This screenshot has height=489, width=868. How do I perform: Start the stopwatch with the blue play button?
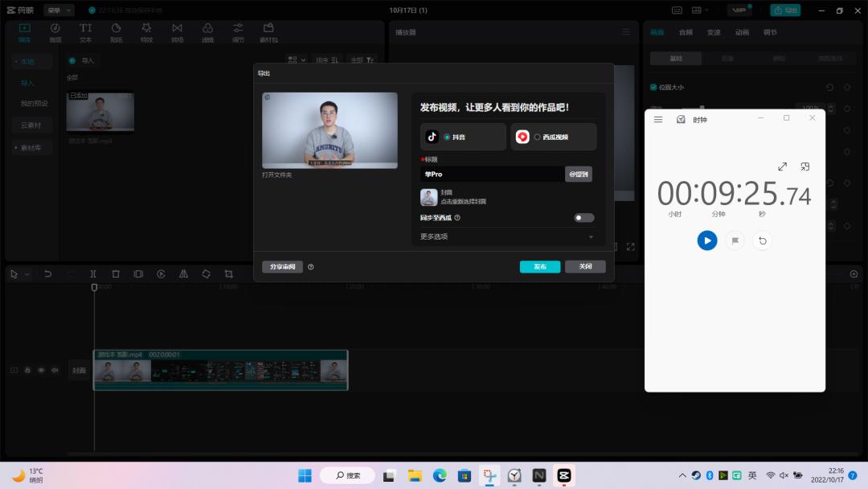tap(707, 240)
